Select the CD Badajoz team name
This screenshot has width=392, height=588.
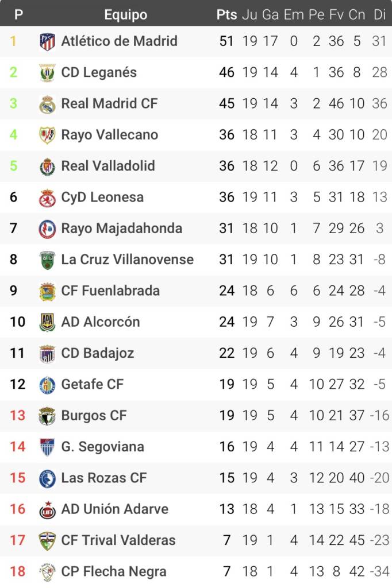click(x=97, y=353)
